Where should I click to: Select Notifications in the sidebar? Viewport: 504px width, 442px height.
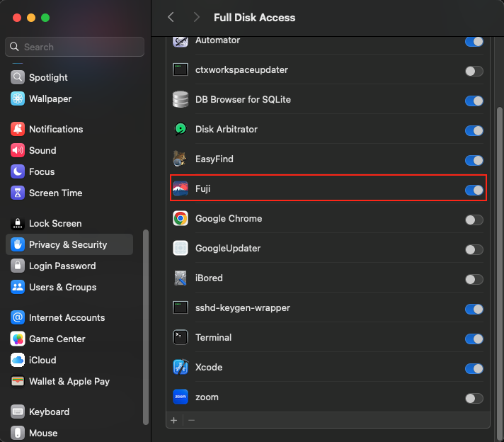click(56, 129)
